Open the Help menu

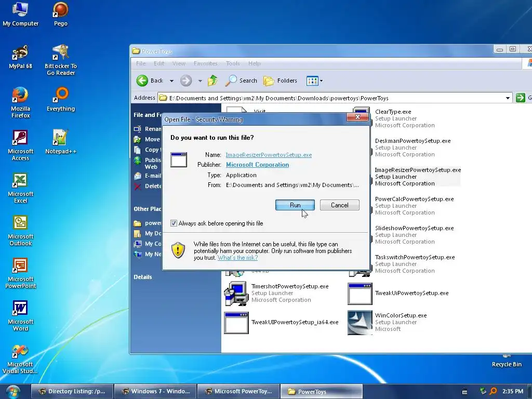(254, 63)
